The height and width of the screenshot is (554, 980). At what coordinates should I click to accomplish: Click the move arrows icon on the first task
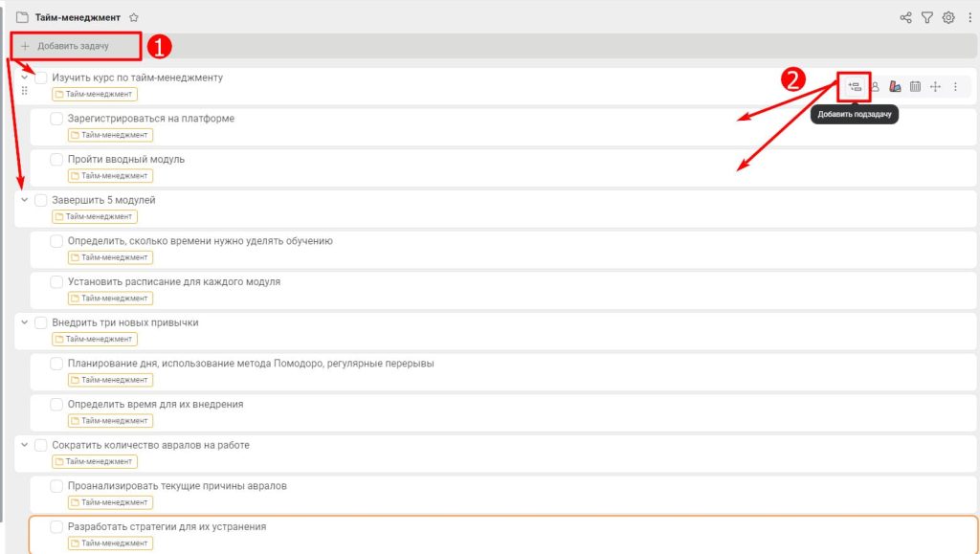(x=935, y=87)
